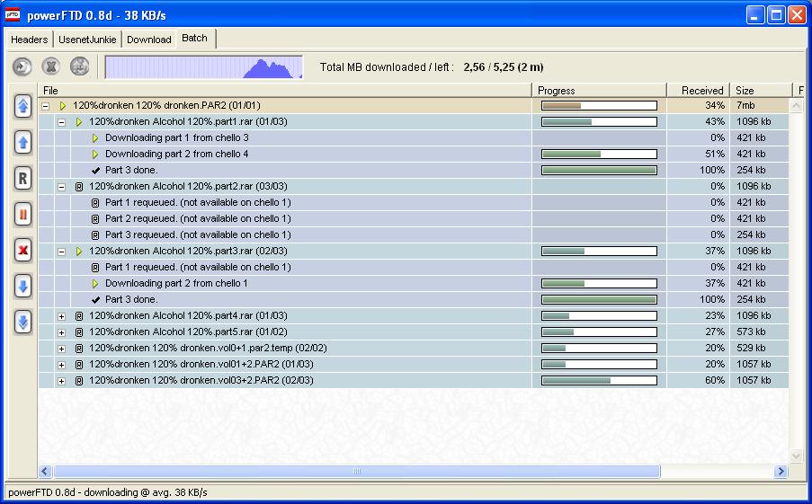Screen dimensions: 812x504
Task: Delete the selected item with the red X button
Action: (22, 251)
